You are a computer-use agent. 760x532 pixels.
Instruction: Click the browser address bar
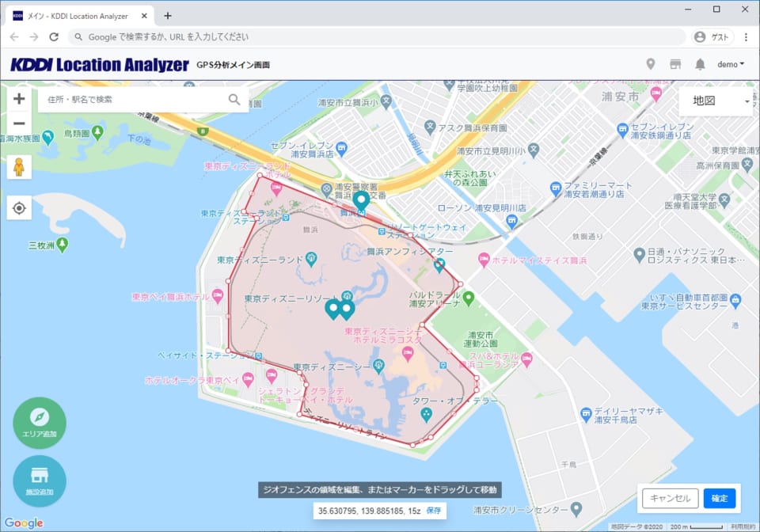[378, 37]
